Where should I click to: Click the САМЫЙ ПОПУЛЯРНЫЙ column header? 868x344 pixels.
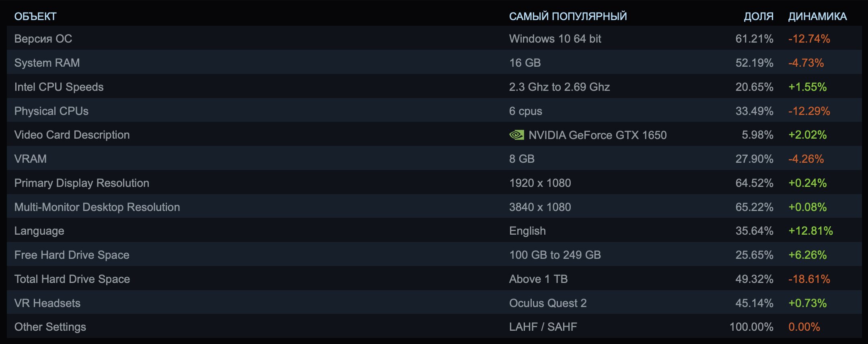click(x=568, y=16)
